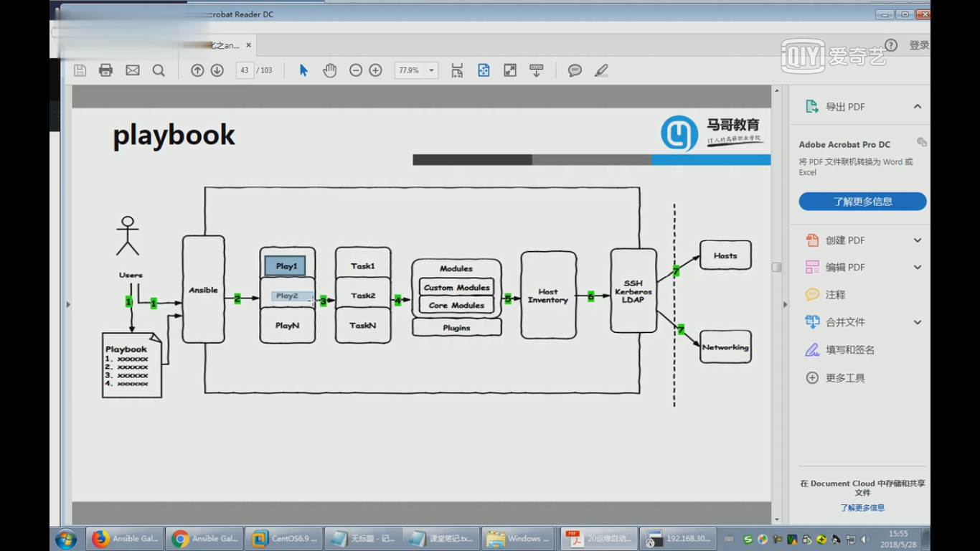Screen dimensions: 980x551
Task: Open the 创建 PDF tool
Action: [845, 240]
